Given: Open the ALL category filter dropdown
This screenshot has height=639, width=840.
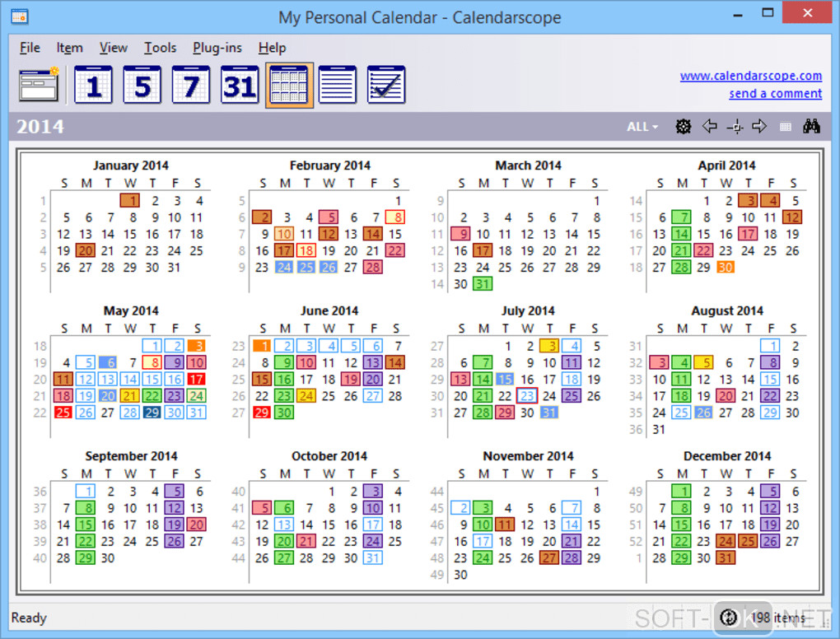Looking at the screenshot, I should (x=642, y=127).
